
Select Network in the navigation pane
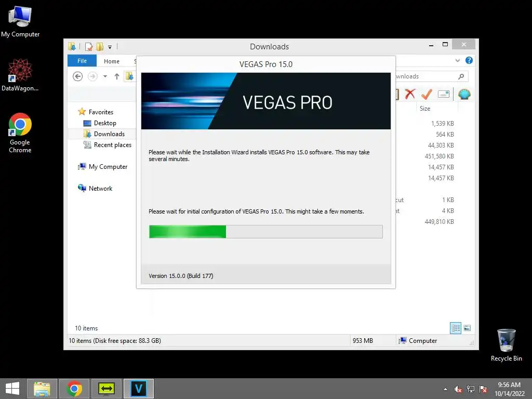pos(100,188)
